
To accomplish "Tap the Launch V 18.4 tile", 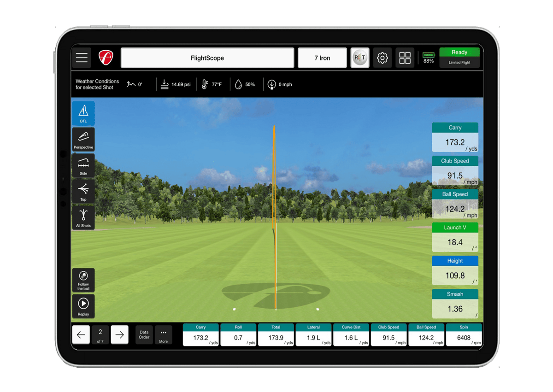I will (455, 237).
